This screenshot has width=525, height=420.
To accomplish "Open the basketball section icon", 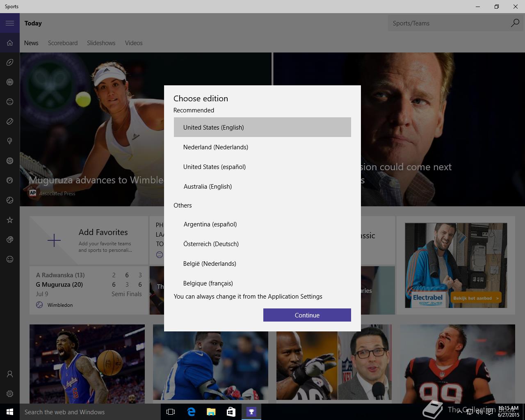I will point(10,82).
